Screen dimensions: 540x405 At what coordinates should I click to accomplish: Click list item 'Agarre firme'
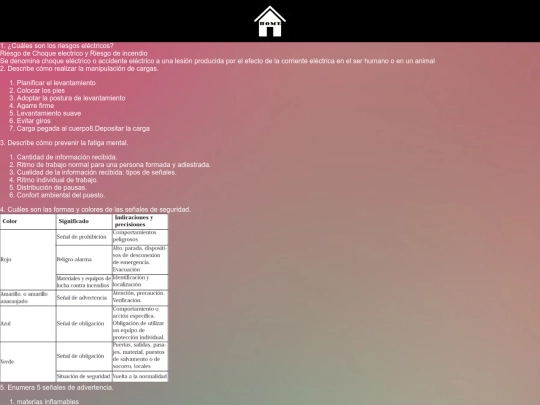(35, 106)
